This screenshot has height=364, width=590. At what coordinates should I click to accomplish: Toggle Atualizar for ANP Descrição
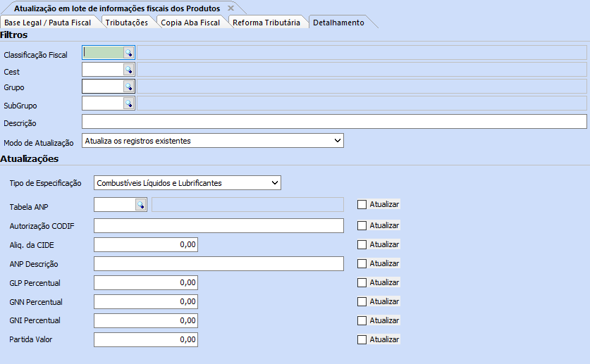pyautogui.click(x=362, y=263)
